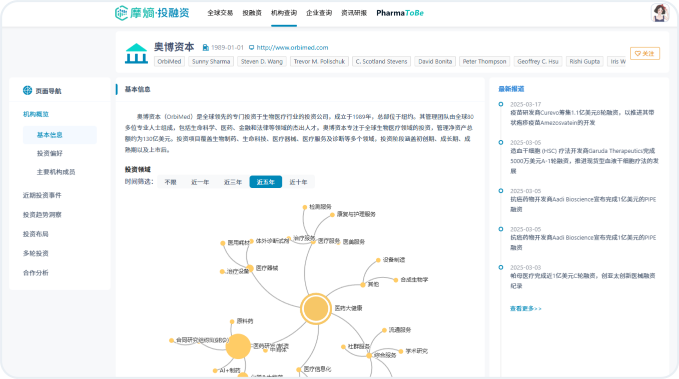The image size is (679, 379).
Task: Expand 机构概览 in the page navigation
Action: (x=36, y=114)
